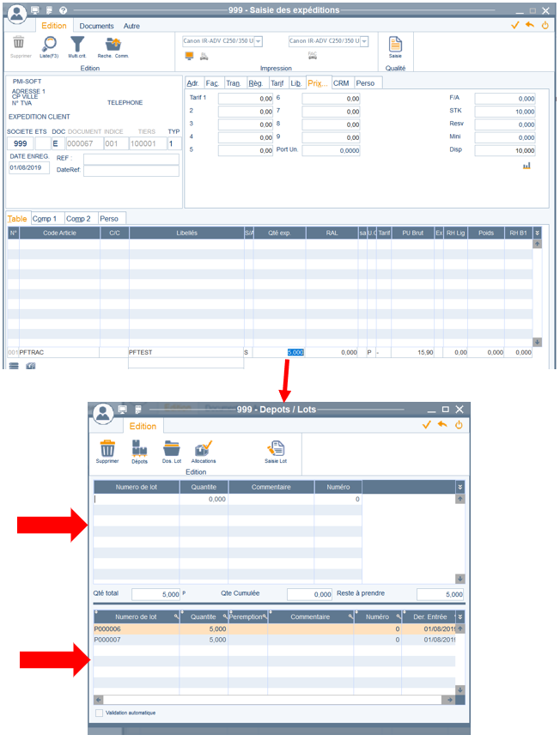This screenshot has width=560, height=741.
Task: Click the printer icon under Impression
Action: pos(204,56)
